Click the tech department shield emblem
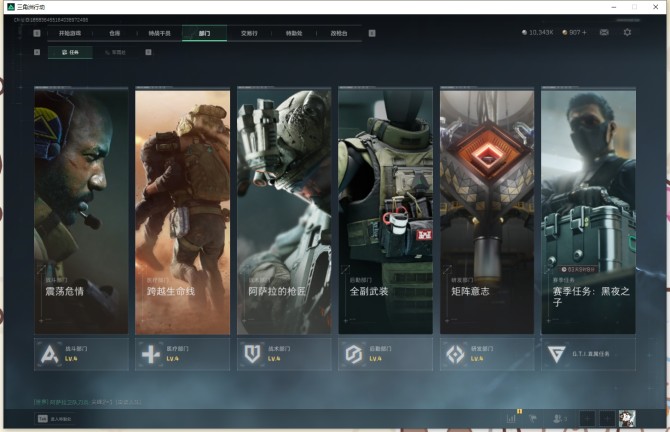 pos(252,354)
